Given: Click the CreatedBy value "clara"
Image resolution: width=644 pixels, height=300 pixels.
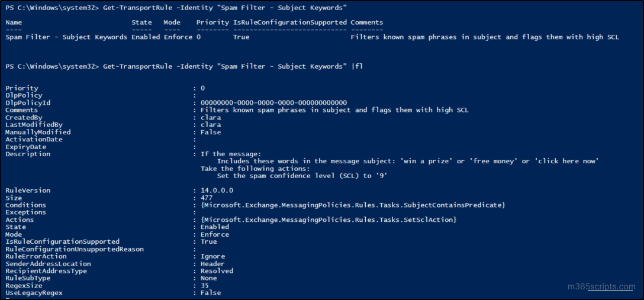Looking at the screenshot, I should point(211,117).
